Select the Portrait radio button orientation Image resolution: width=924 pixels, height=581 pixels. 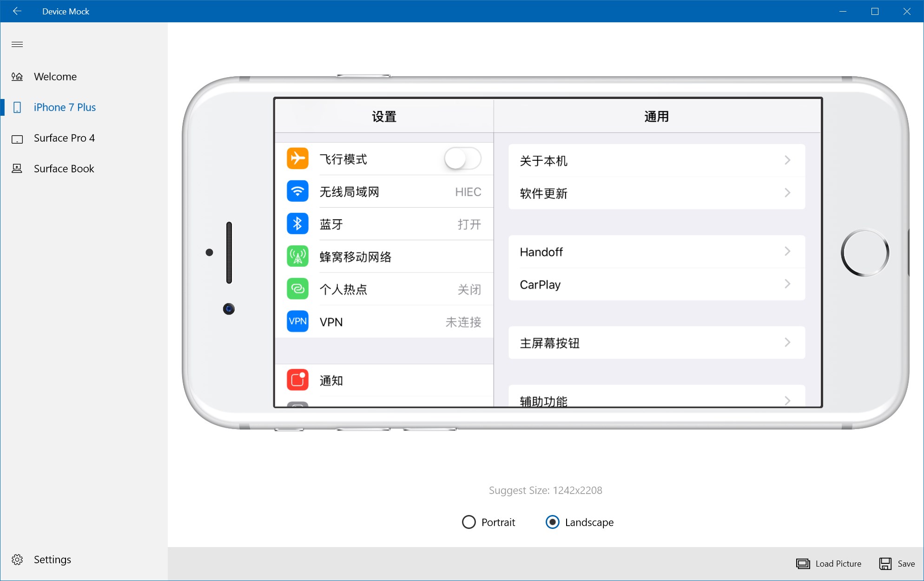click(x=468, y=522)
